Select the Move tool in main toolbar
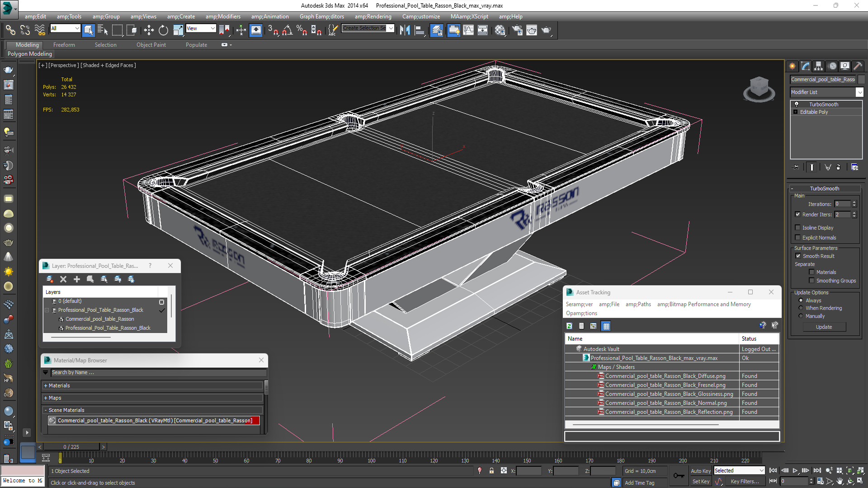Screen dimensions: 868x488 coord(149,30)
